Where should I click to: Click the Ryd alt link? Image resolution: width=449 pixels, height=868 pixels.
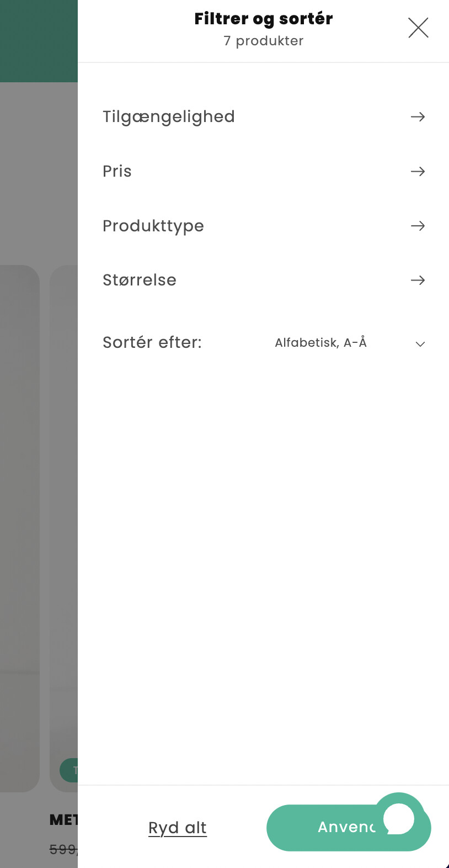click(178, 828)
